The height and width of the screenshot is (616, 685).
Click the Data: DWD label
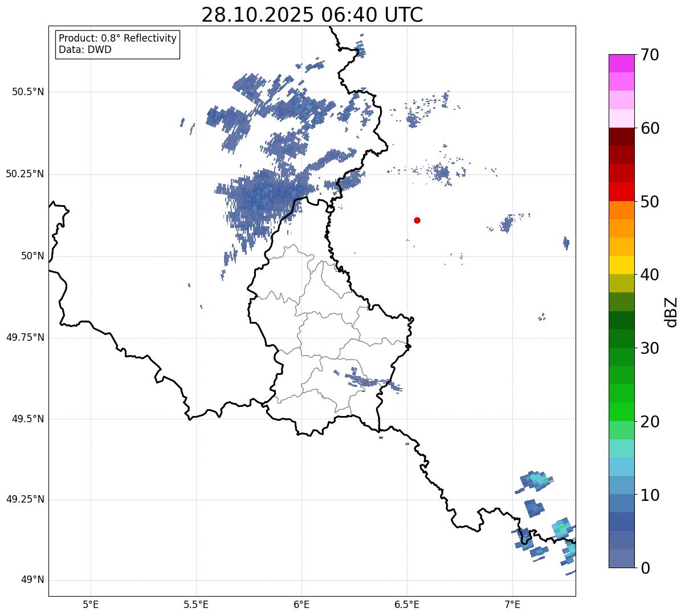point(85,50)
